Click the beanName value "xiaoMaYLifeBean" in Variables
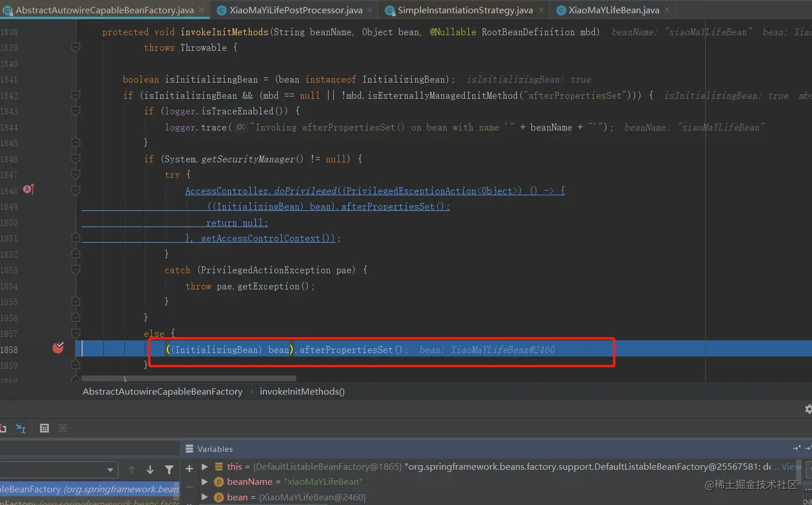Screen dimensions: 812x505 coord(323,481)
